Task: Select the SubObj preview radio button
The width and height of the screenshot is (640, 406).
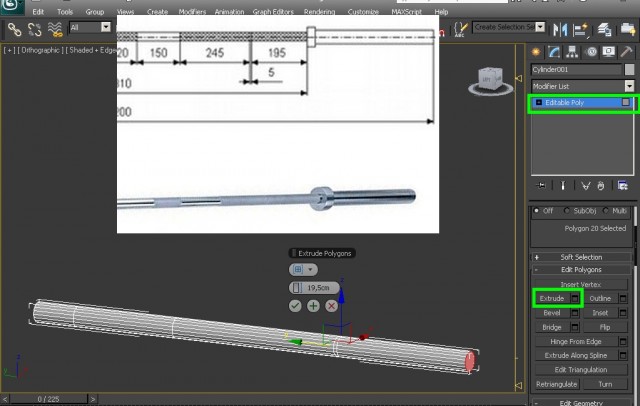Action: click(566, 211)
